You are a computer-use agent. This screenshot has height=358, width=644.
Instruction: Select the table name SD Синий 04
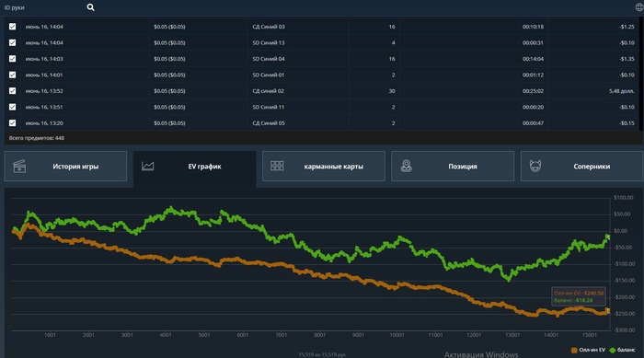[x=269, y=59]
